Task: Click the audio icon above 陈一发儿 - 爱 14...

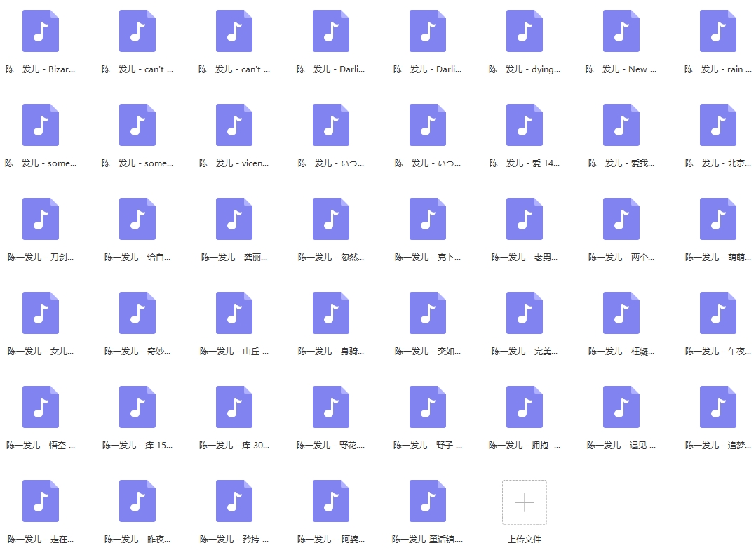Action: (525, 126)
